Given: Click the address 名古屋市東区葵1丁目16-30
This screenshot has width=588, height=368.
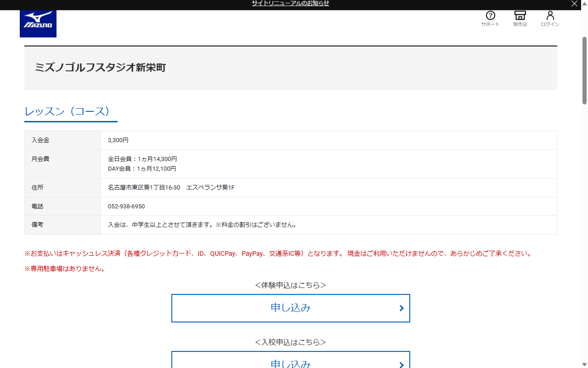Looking at the screenshot, I should (144, 188).
